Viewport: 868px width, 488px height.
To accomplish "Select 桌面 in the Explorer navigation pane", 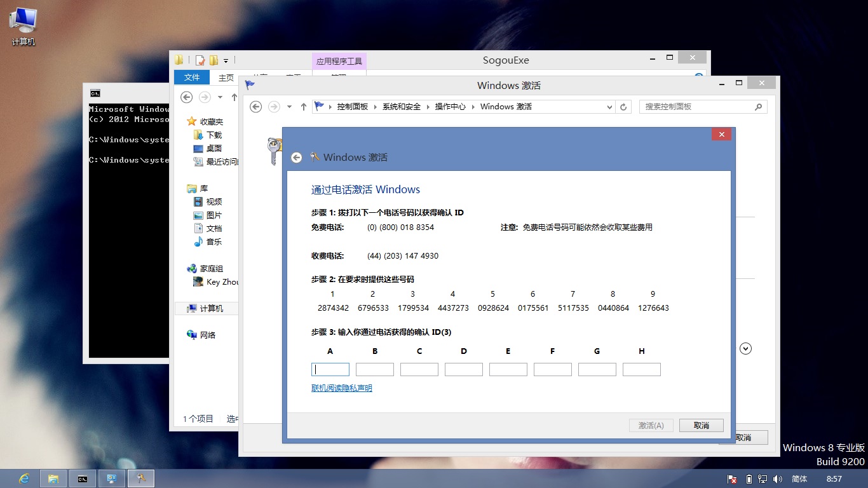I will point(208,149).
